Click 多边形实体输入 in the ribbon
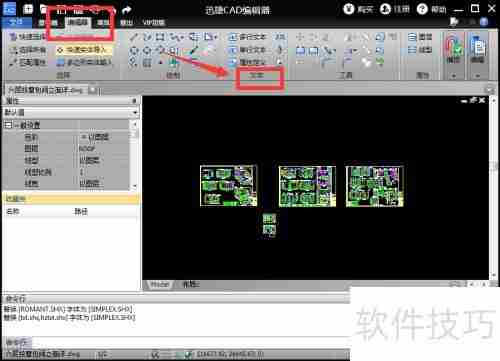Image resolution: width=500 pixels, height=361 pixels. point(84,62)
